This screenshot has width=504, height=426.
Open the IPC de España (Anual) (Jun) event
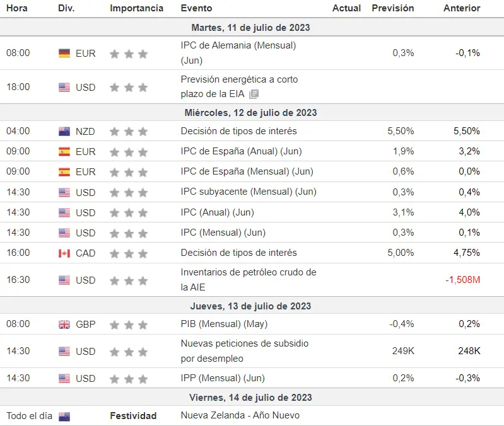tap(242, 151)
